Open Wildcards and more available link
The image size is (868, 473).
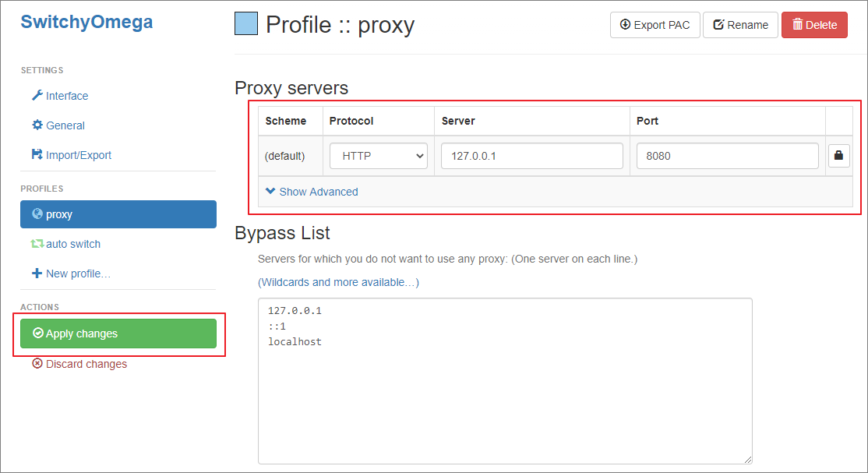click(338, 282)
